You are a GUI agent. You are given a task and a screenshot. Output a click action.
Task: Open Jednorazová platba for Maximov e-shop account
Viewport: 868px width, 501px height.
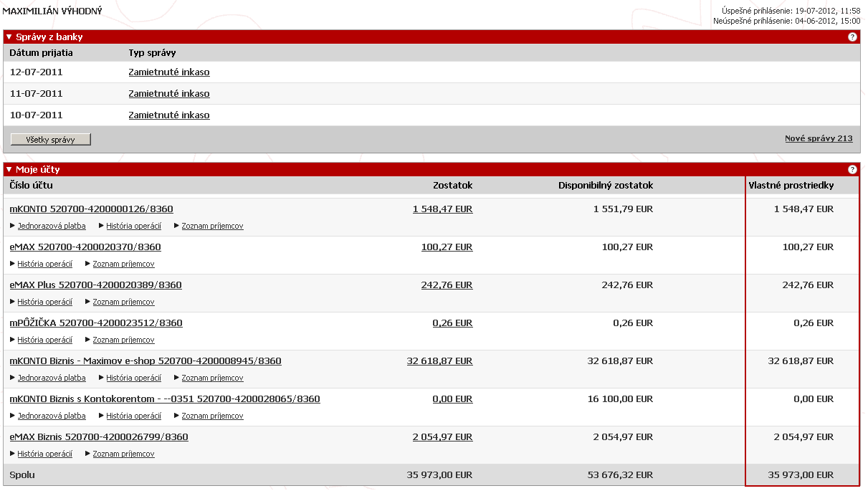[52, 378]
